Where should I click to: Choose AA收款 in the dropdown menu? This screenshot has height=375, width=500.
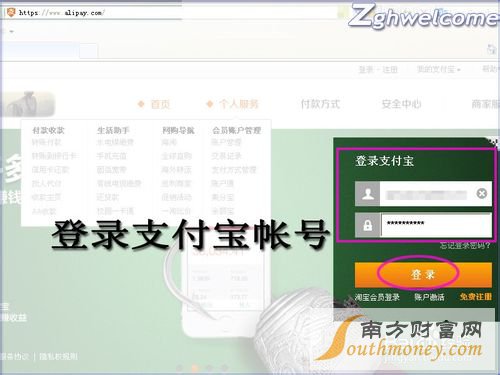point(44,211)
